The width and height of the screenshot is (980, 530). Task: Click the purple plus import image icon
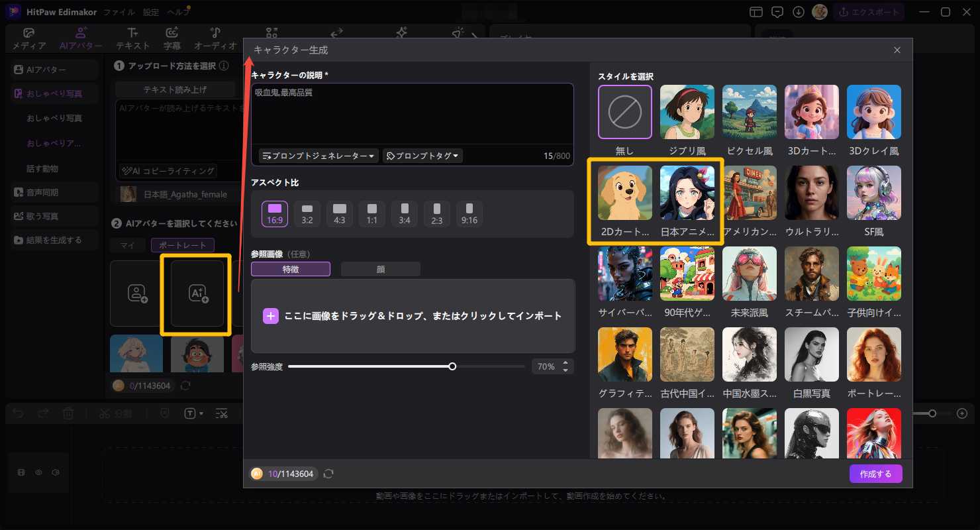click(271, 316)
